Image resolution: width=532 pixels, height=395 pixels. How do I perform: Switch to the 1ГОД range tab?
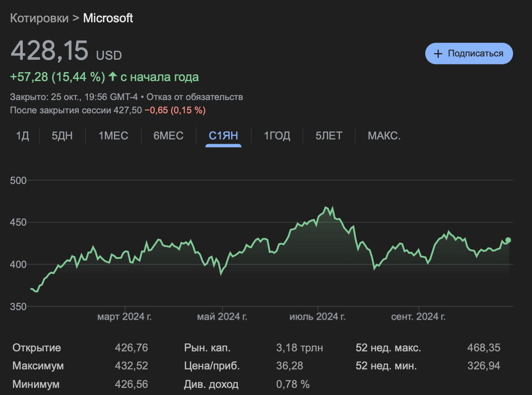click(277, 136)
